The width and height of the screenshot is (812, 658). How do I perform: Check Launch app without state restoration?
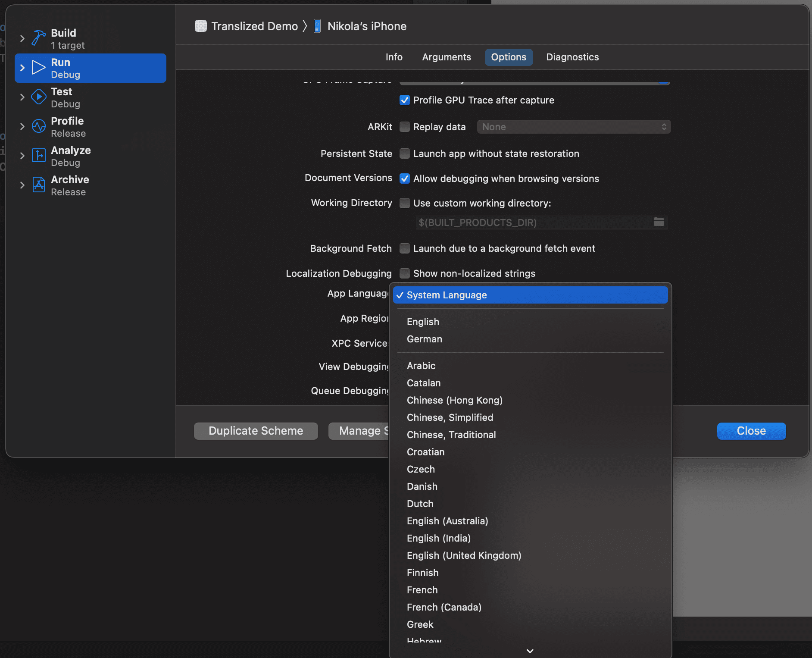pyautogui.click(x=405, y=154)
